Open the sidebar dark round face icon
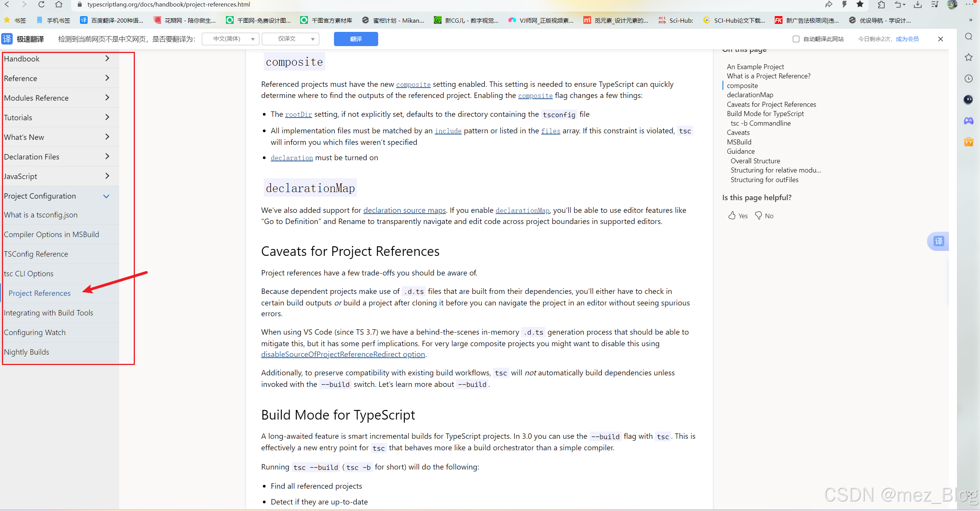The height and width of the screenshot is (511, 980). [968, 100]
